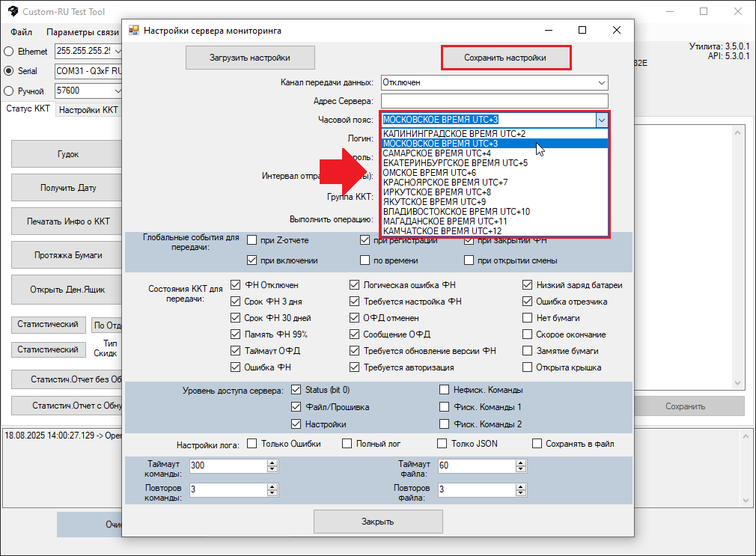Choose 'КАМЧАТСКОЕ ВРЕМЯ UTC+12' timezone option

click(442, 231)
